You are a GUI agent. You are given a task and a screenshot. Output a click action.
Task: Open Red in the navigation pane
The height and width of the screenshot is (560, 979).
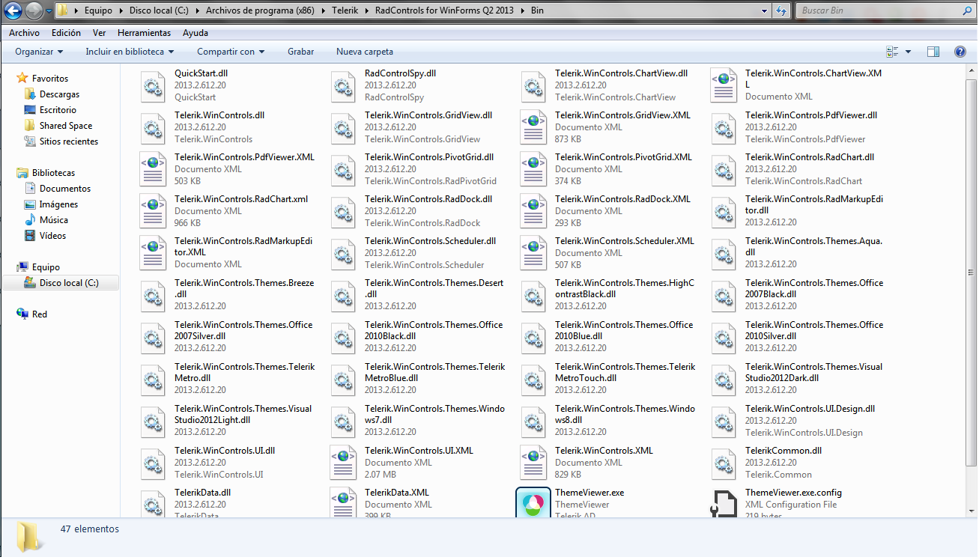(40, 314)
